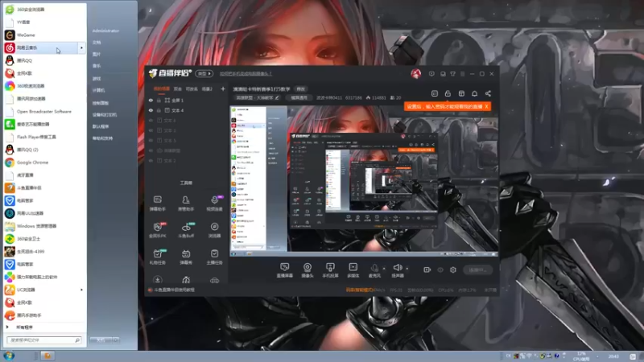The image size is (644, 362).
Task: Open the 视频连麦 microphone tool
Action: point(214,203)
